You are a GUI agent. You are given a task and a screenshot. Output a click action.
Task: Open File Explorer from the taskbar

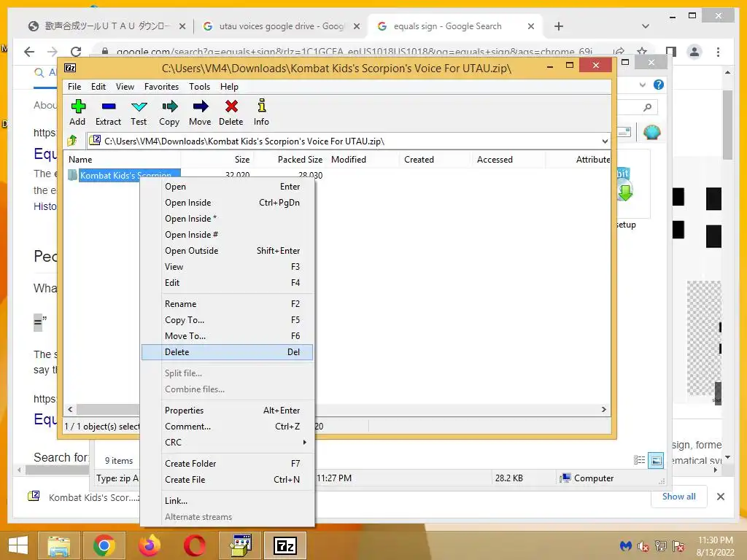point(58,545)
